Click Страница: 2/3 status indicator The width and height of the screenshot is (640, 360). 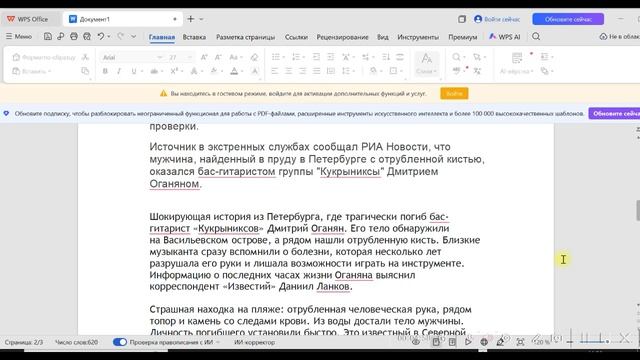24,342
